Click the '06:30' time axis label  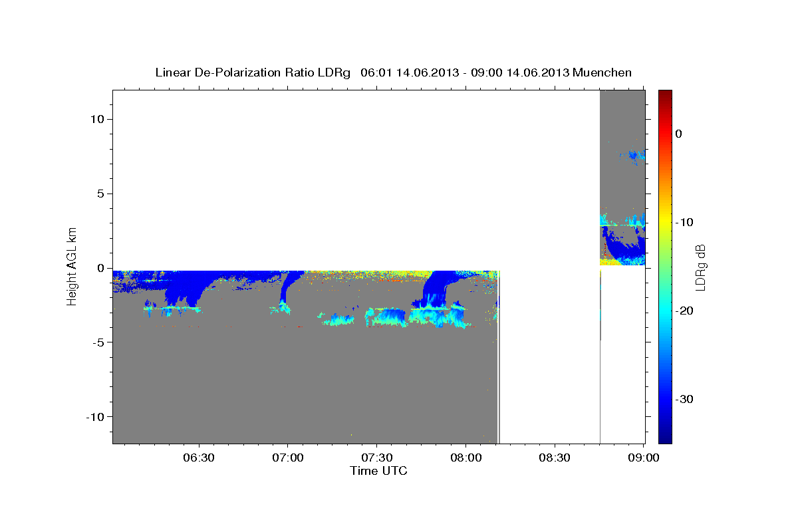[199, 458]
